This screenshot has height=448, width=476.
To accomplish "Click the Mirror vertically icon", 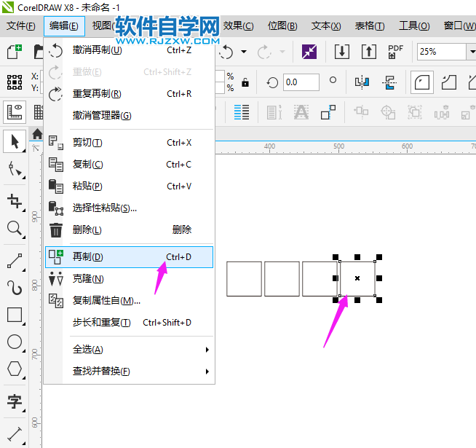I will coord(389,82).
